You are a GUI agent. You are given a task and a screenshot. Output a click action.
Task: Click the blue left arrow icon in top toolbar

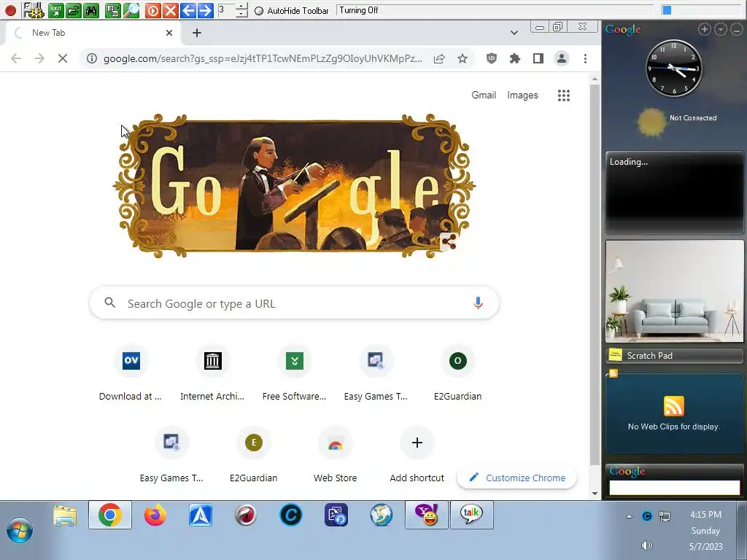click(188, 10)
